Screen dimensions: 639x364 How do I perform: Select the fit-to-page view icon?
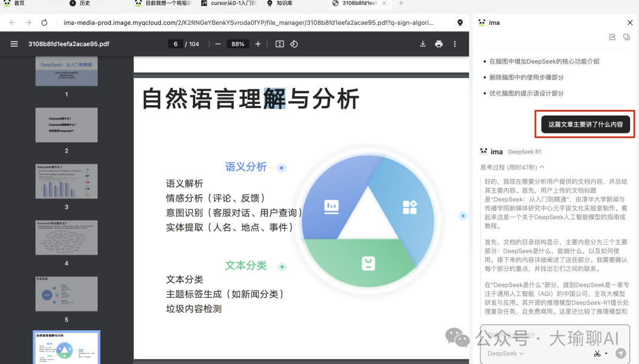click(x=279, y=43)
